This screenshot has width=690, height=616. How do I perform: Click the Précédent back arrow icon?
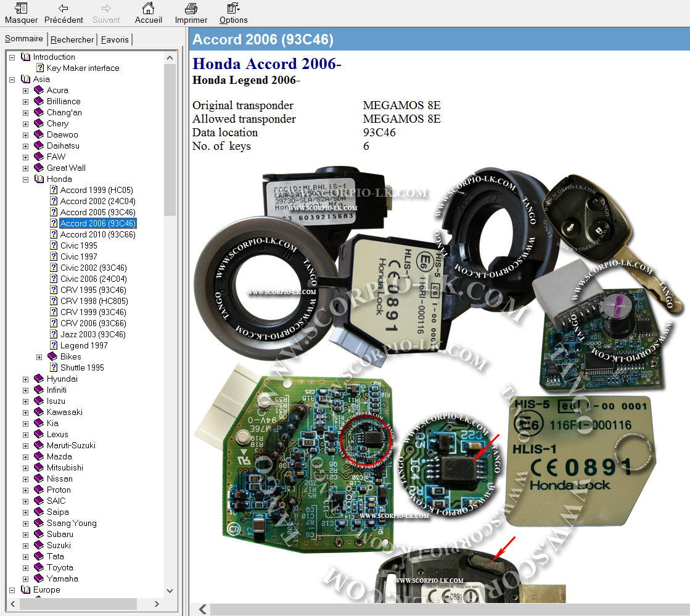pos(64,9)
